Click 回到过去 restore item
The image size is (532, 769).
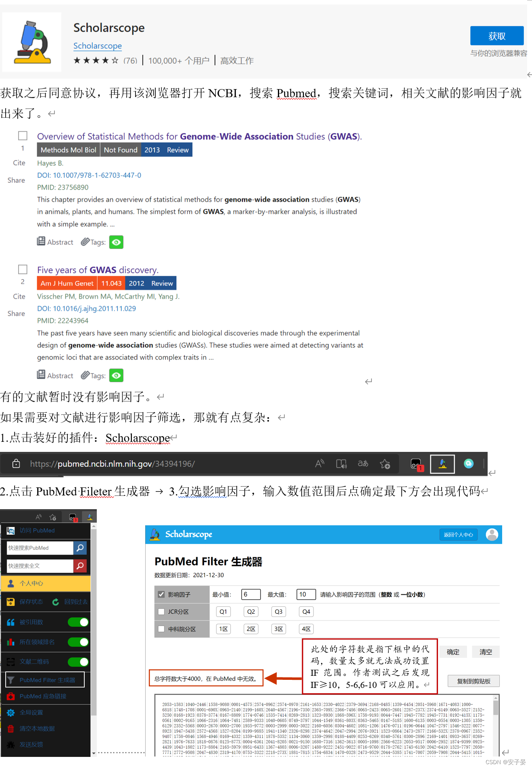[70, 602]
